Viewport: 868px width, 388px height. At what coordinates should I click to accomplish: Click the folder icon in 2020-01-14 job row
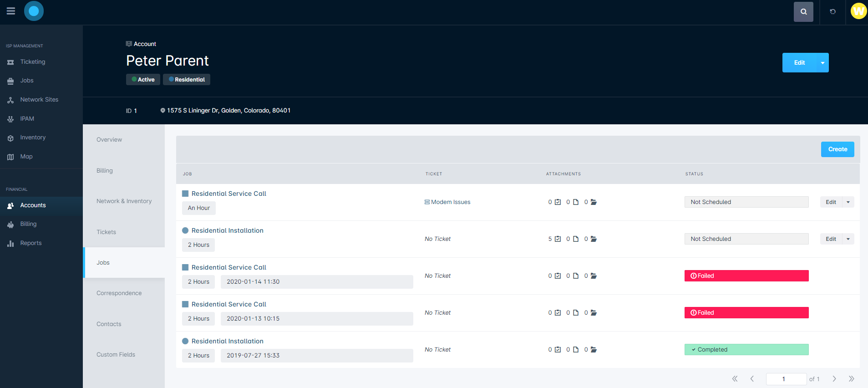coord(594,276)
